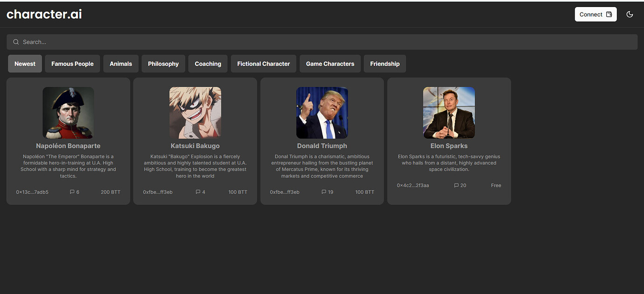This screenshot has width=644, height=294.
Task: Select the Famous People category tab
Action: point(72,64)
